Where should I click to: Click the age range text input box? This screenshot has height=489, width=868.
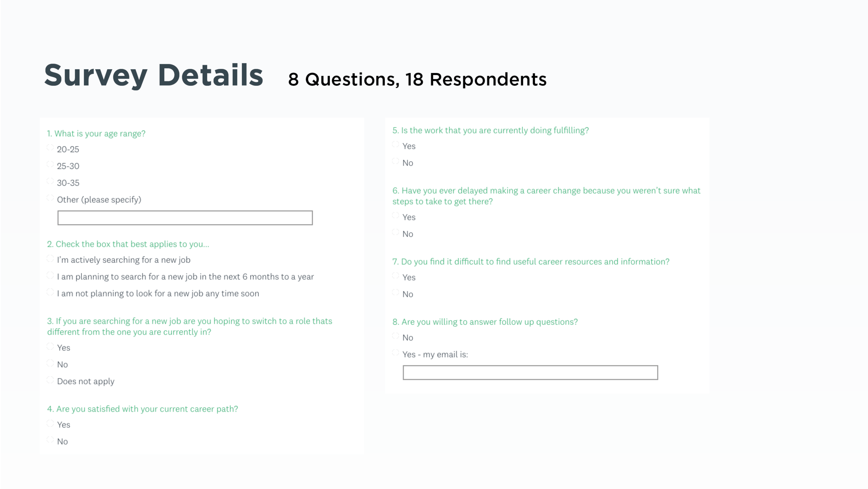tap(185, 218)
